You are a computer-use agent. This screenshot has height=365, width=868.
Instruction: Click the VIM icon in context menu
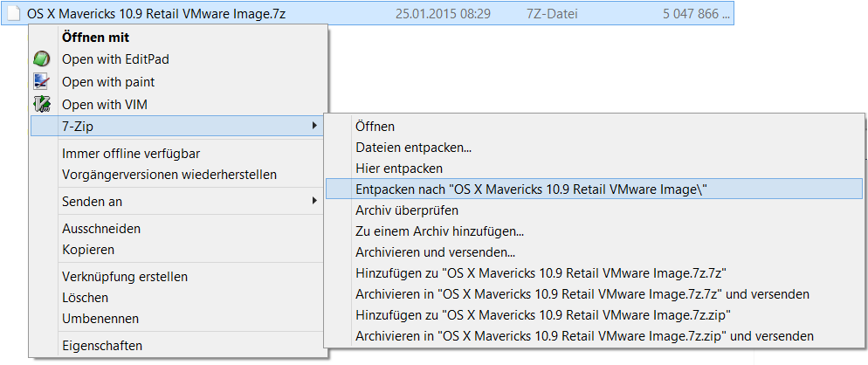click(41, 105)
